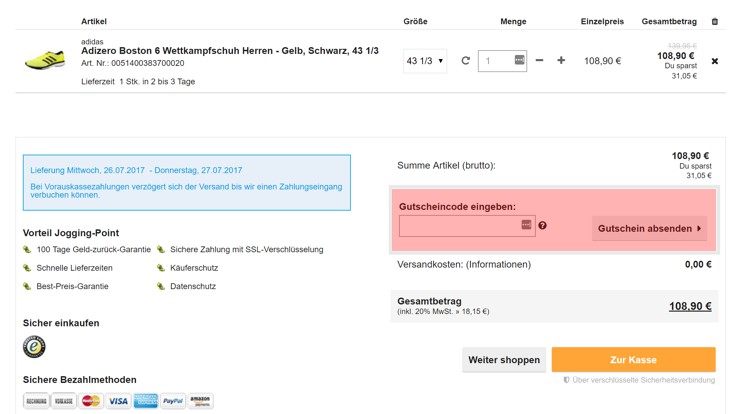The image size is (740, 414).
Task: Click Lieferzeit 1 Stk. in 2 bis 3 Tage
Action: click(138, 81)
